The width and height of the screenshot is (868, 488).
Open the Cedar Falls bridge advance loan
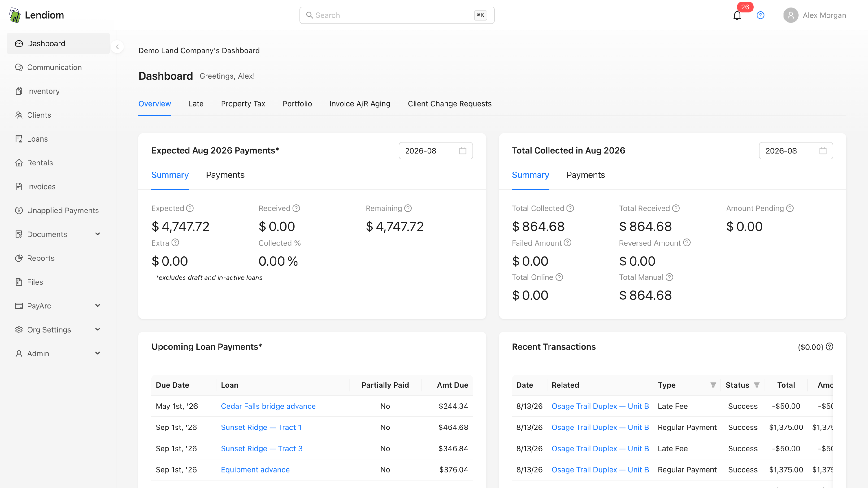268,406
